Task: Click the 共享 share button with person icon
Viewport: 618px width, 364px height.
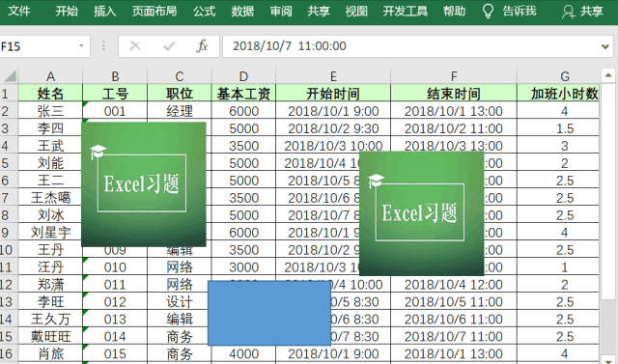Action: [x=582, y=12]
